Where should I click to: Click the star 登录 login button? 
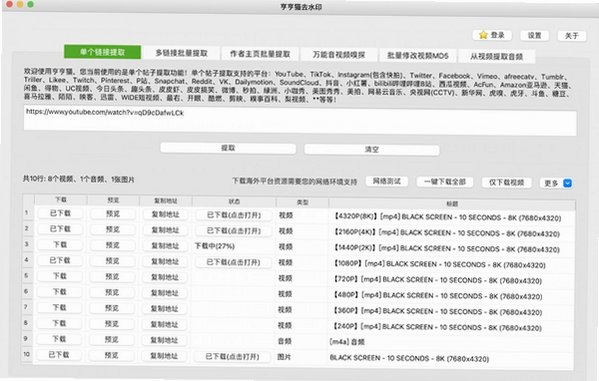pos(492,35)
